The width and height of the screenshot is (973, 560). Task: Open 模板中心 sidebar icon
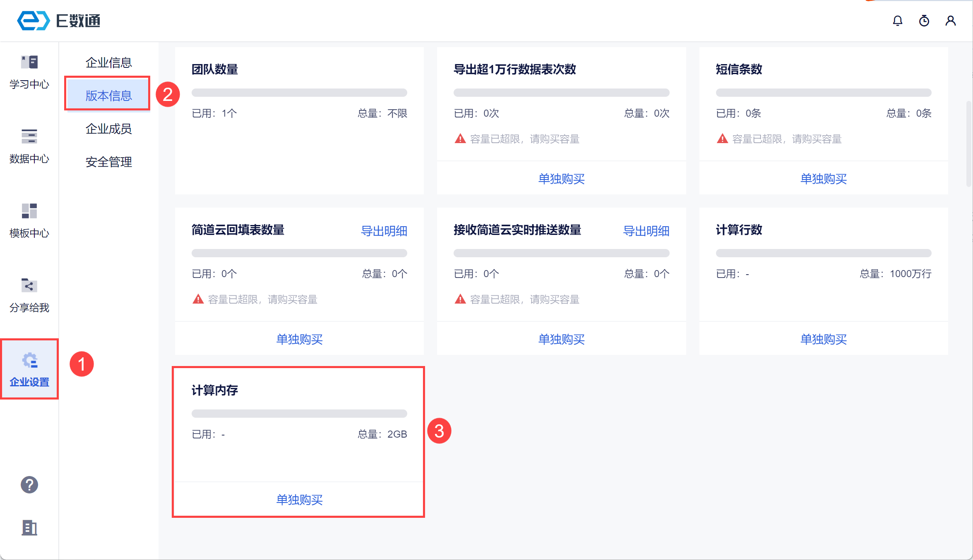[29, 220]
